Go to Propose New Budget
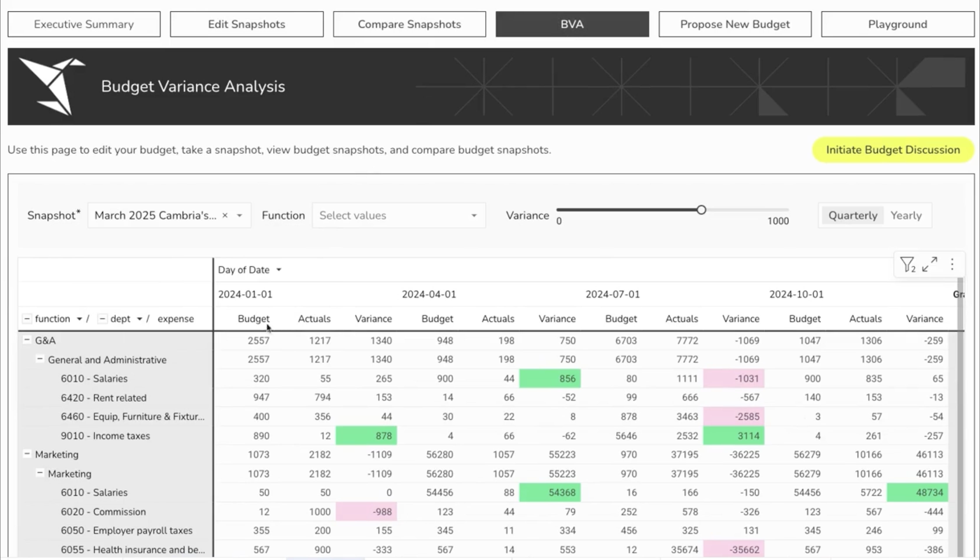 (735, 24)
